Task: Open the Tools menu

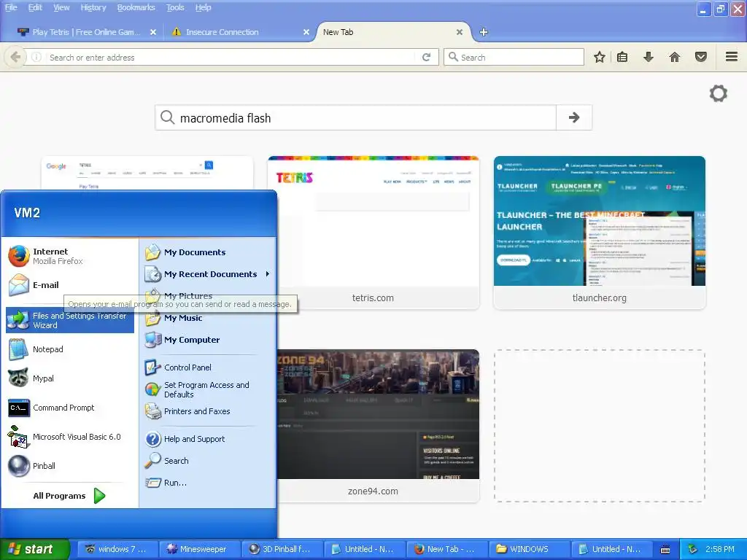Action: tap(175, 7)
